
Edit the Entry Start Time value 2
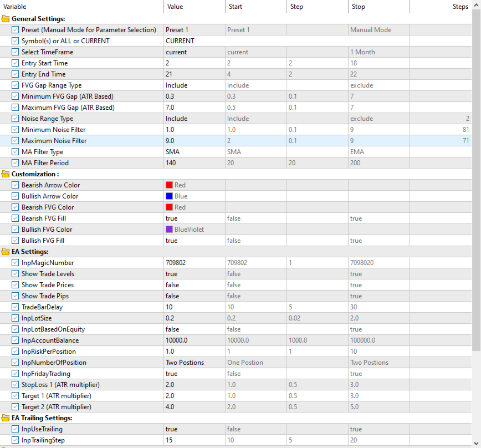(x=195, y=63)
